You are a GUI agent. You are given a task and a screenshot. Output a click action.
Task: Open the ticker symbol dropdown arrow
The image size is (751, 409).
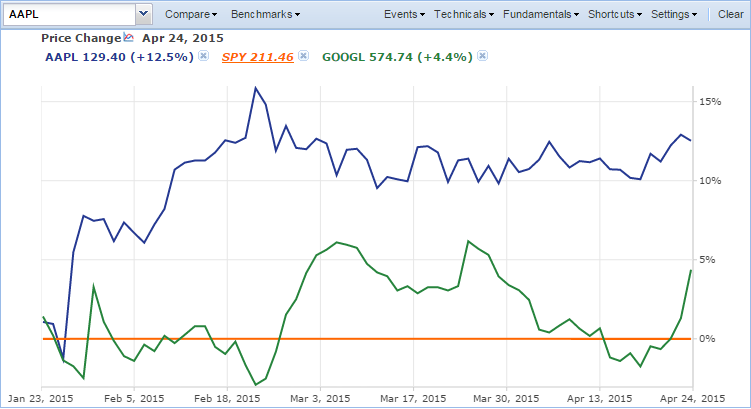click(143, 14)
